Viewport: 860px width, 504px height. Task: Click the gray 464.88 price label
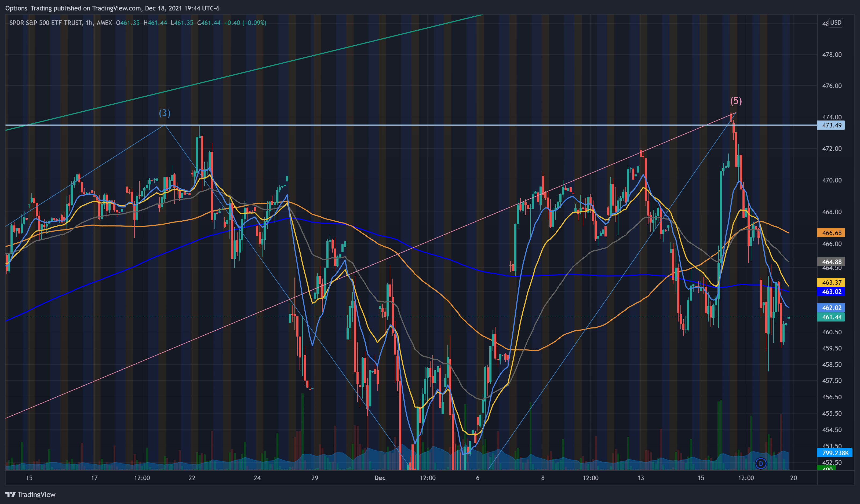pyautogui.click(x=831, y=262)
